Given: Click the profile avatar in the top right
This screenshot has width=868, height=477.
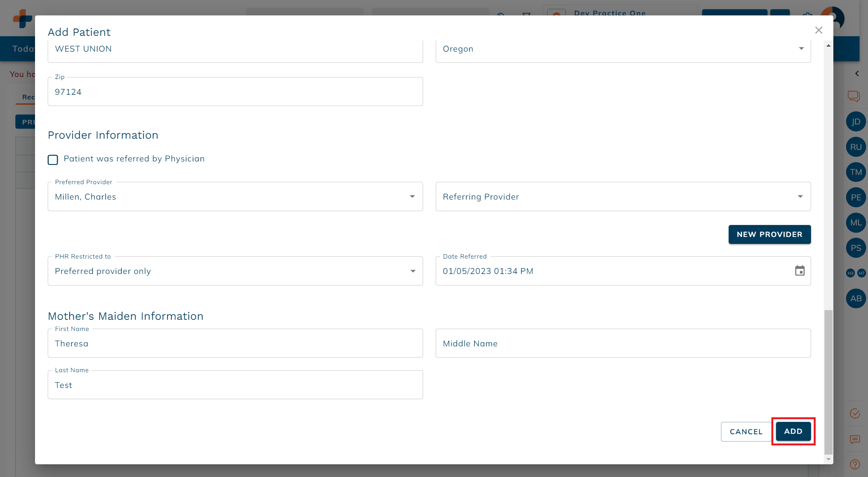Looking at the screenshot, I should pyautogui.click(x=835, y=18).
